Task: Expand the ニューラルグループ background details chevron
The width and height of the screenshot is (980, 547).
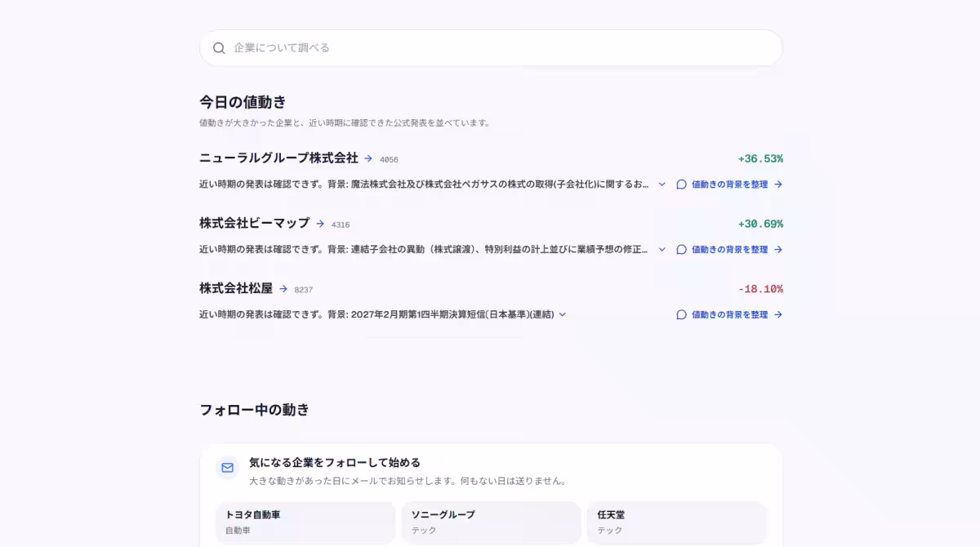Action: point(661,185)
